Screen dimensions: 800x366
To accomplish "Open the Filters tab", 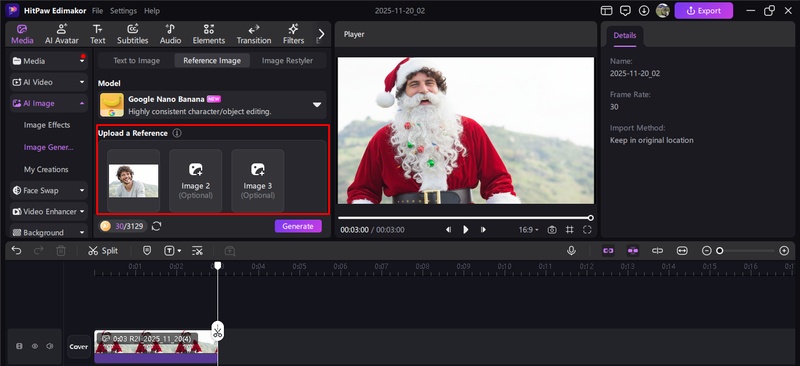I will click(x=293, y=34).
